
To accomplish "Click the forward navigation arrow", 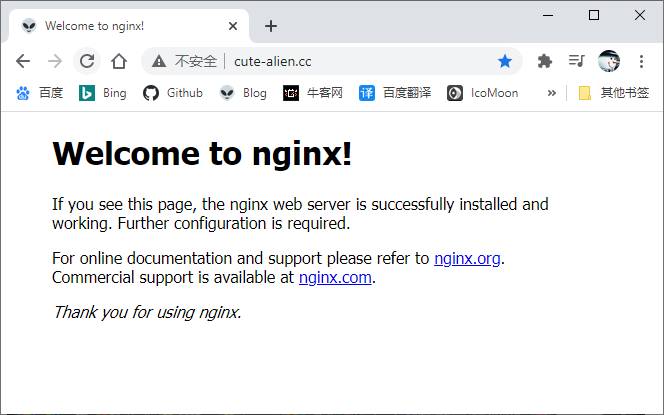I will [x=55, y=61].
